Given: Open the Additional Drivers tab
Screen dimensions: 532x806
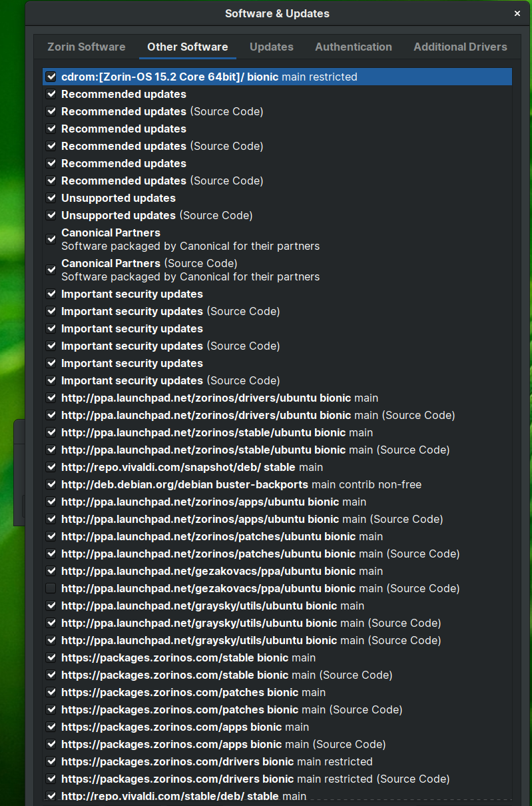Looking at the screenshot, I should [460, 47].
